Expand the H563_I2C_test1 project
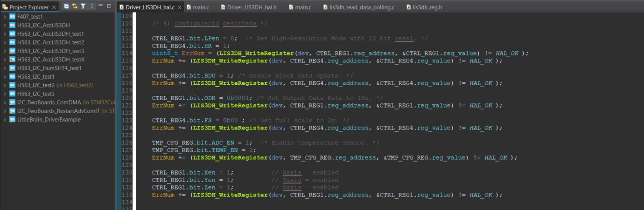Viewport: 644px width, 210px height. pyautogui.click(x=5, y=76)
